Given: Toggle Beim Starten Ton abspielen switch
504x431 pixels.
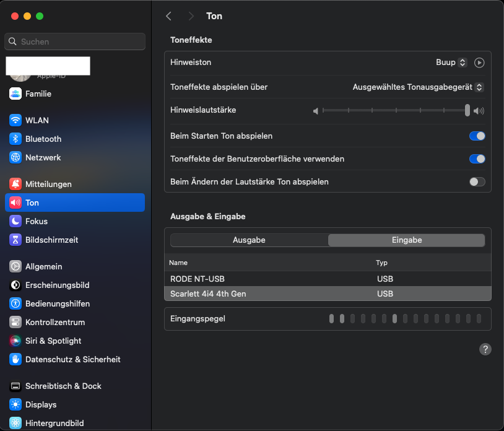Looking at the screenshot, I should click(477, 136).
